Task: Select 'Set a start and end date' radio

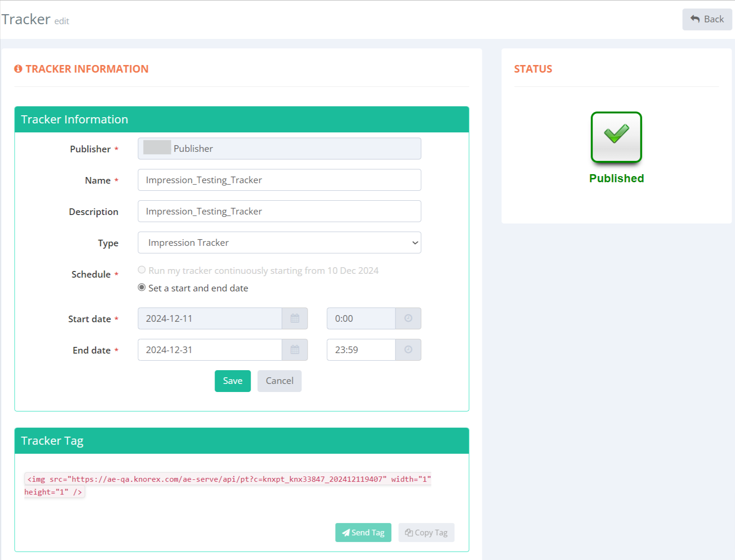Action: (x=141, y=288)
